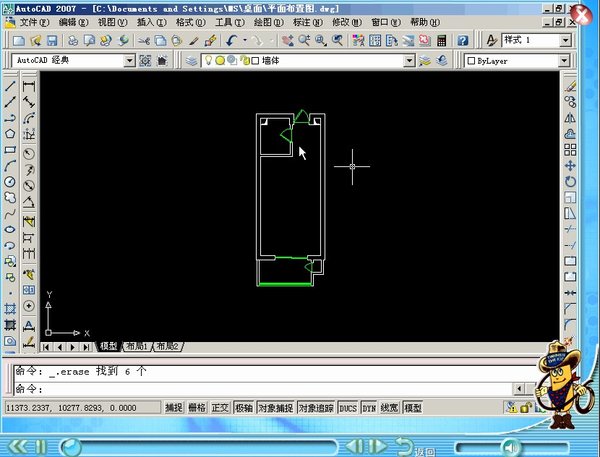
Task: Click the player pause button
Action: coord(41,447)
